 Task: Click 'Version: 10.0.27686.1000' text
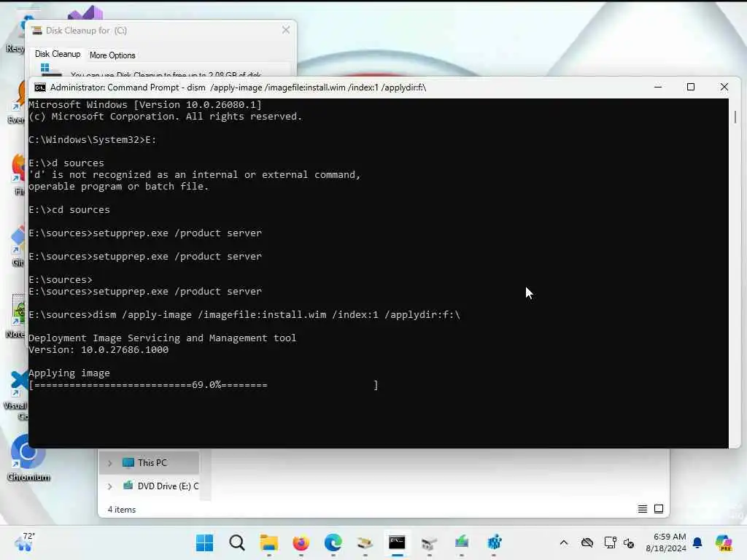[98, 350]
